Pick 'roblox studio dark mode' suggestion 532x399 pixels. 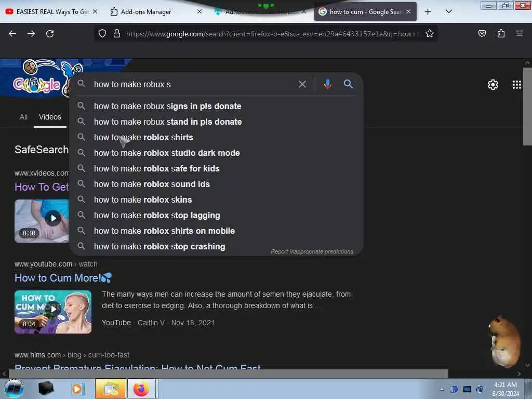(x=217, y=153)
